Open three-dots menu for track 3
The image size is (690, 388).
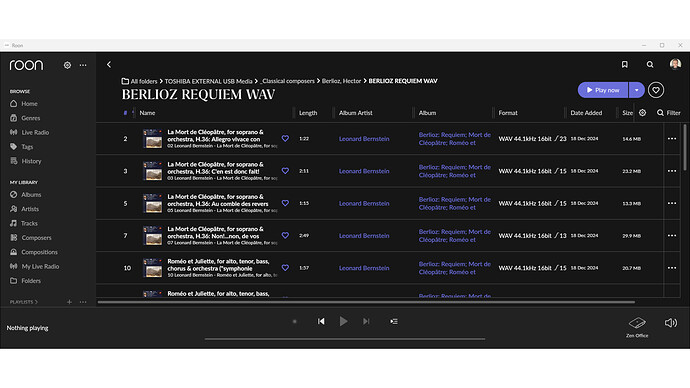[672, 171]
